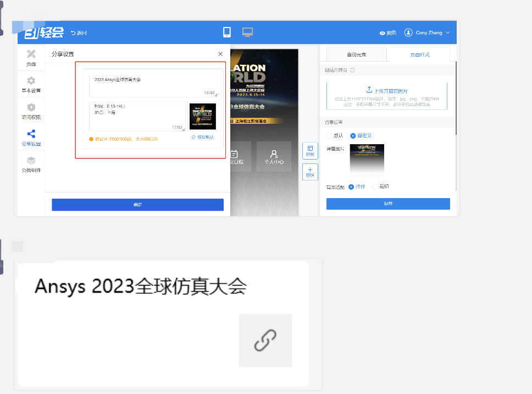Expand the Cony Zhang account menu
The image size is (532, 394).
click(433, 32)
